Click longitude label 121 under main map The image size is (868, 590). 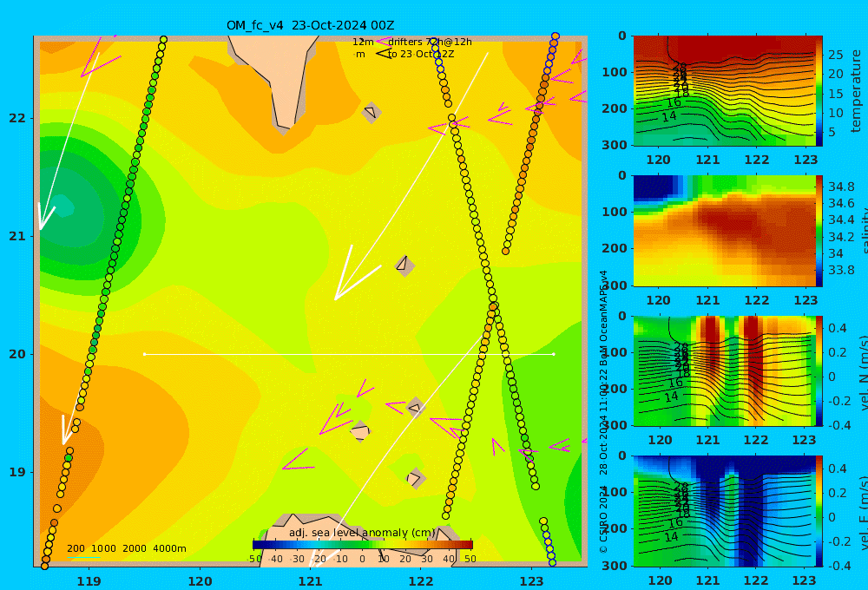(311, 581)
